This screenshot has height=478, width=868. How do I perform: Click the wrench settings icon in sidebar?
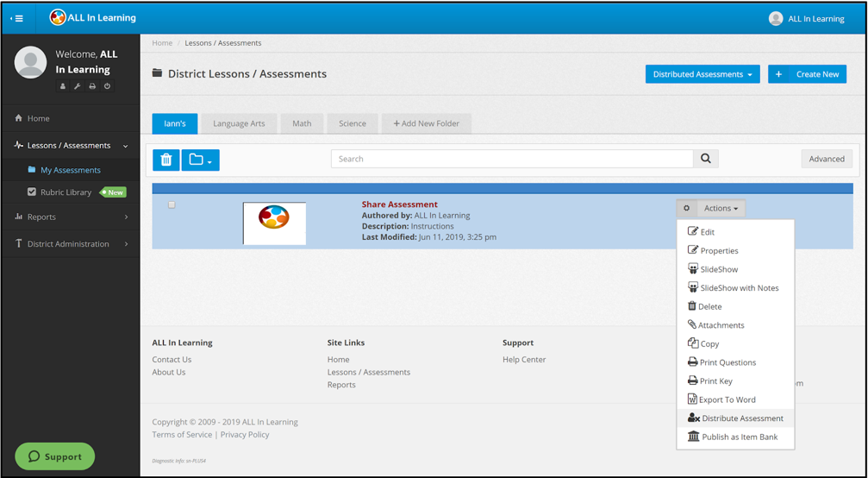tap(78, 86)
